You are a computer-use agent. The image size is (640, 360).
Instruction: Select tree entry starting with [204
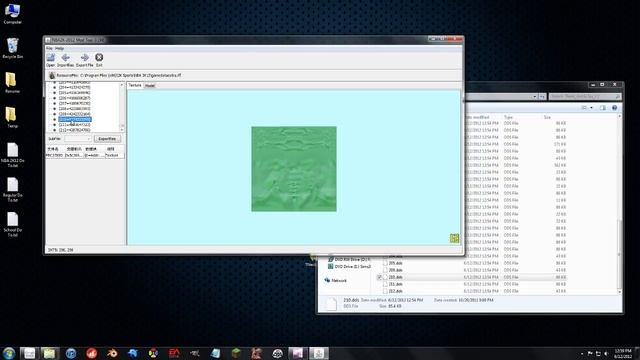pyautogui.click(x=74, y=87)
